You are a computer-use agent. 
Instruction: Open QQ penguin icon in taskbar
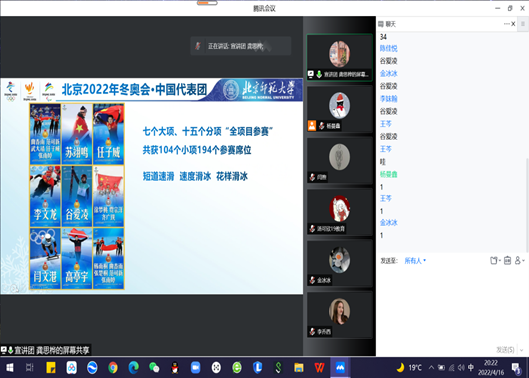click(175, 368)
